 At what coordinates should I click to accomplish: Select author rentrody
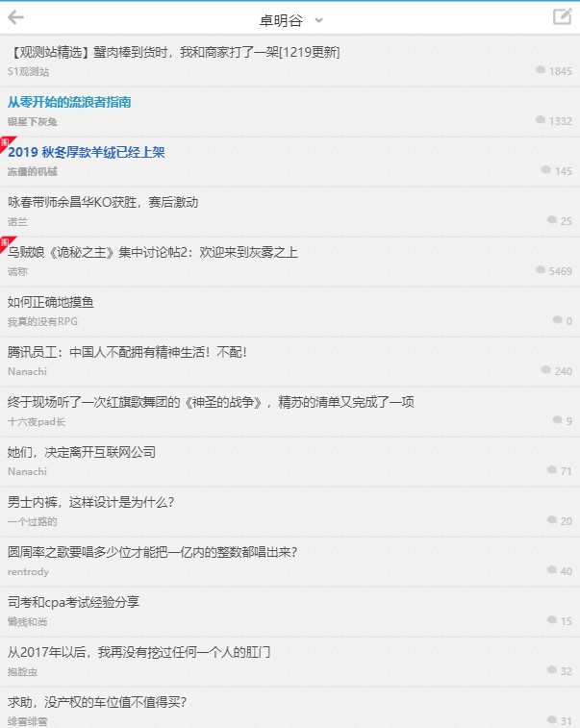click(28, 571)
